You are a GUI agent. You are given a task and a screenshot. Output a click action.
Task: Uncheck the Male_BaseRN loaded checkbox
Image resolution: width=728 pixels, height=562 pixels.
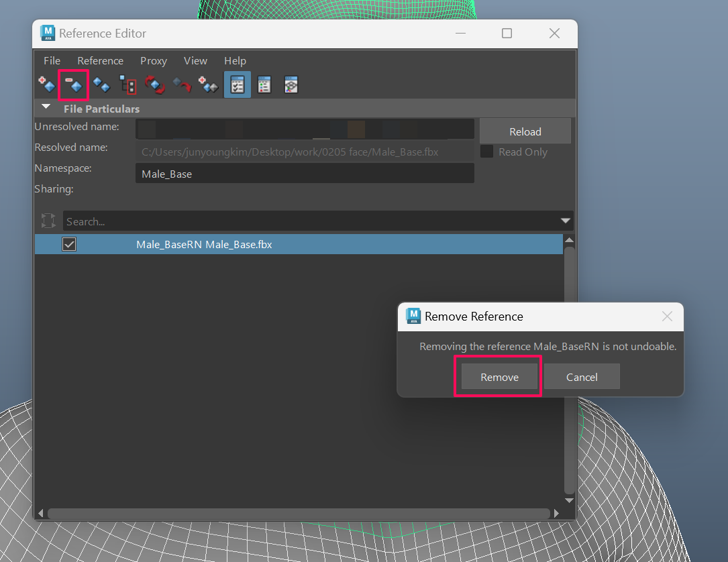click(x=69, y=244)
